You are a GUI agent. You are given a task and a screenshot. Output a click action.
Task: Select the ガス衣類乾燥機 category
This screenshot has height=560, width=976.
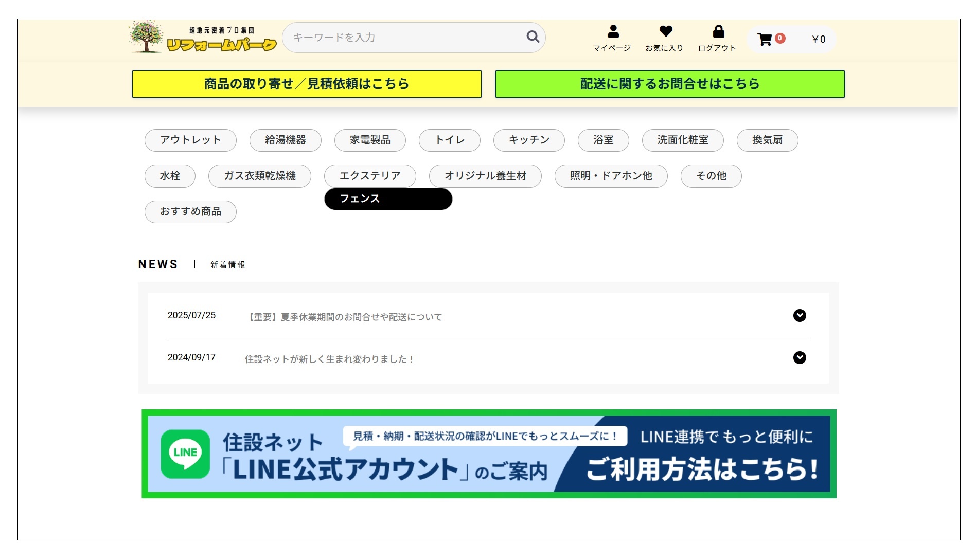coord(259,176)
